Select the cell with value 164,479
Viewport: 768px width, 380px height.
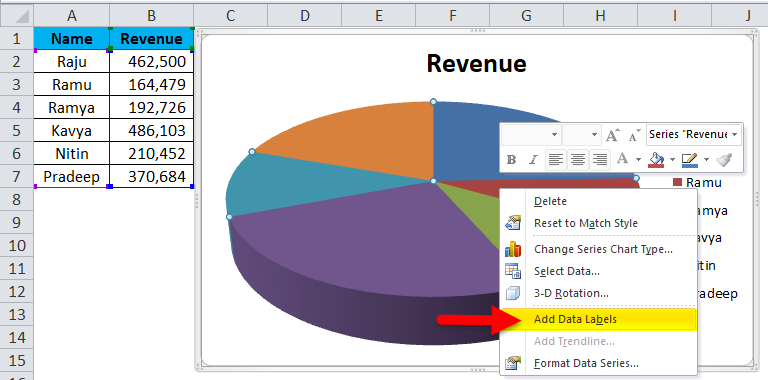pos(151,84)
